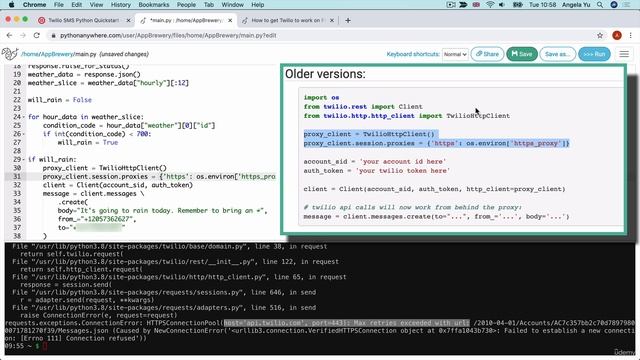This screenshot has height=360, width=640.
Task: Click the 'raise ConnectionError' console line
Action: click(98, 315)
